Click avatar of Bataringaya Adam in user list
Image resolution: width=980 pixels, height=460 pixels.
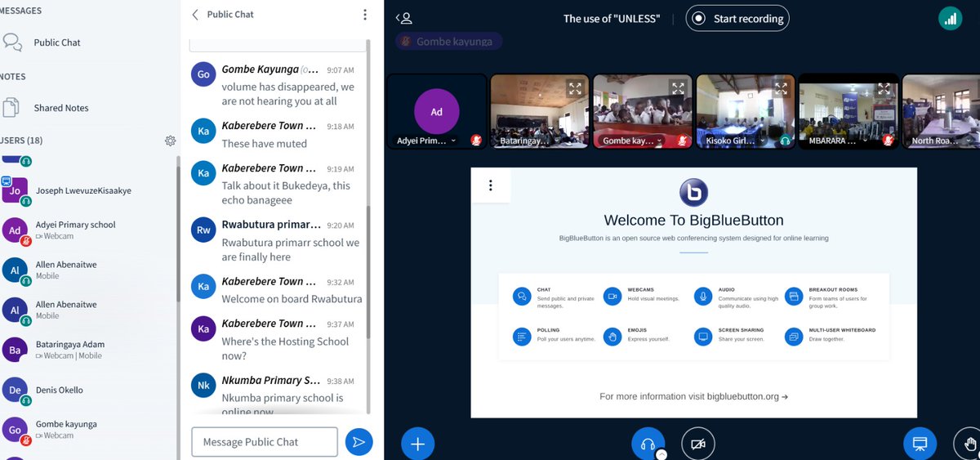point(15,351)
